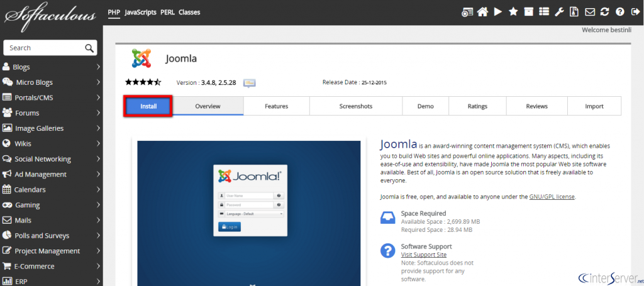Open backups zip file icon
Image resolution: width=644 pixels, height=286 pixels.
[574, 12]
